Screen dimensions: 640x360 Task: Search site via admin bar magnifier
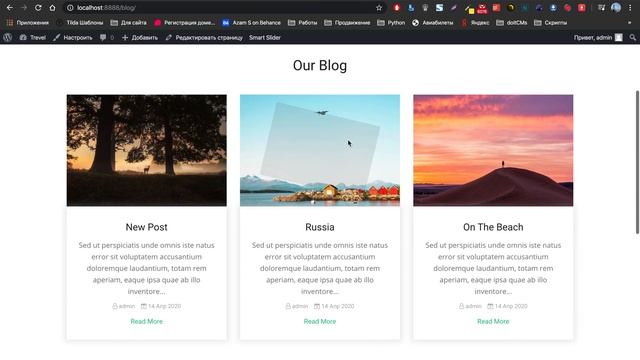(632, 37)
